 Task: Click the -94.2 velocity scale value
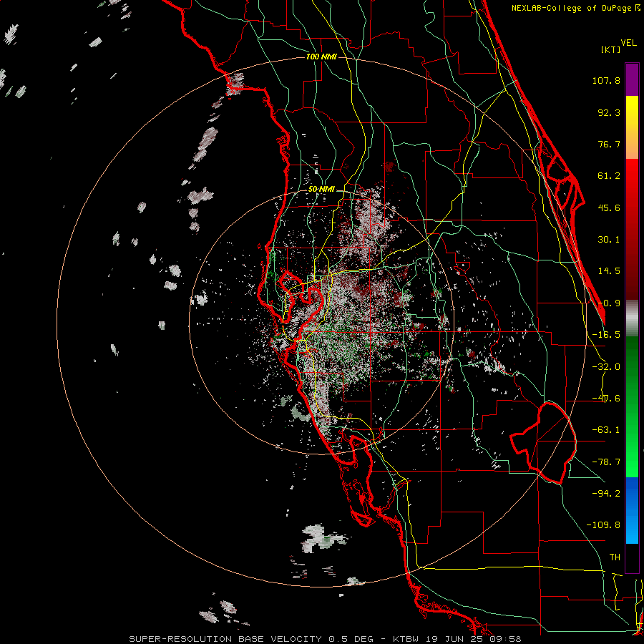pos(606,493)
